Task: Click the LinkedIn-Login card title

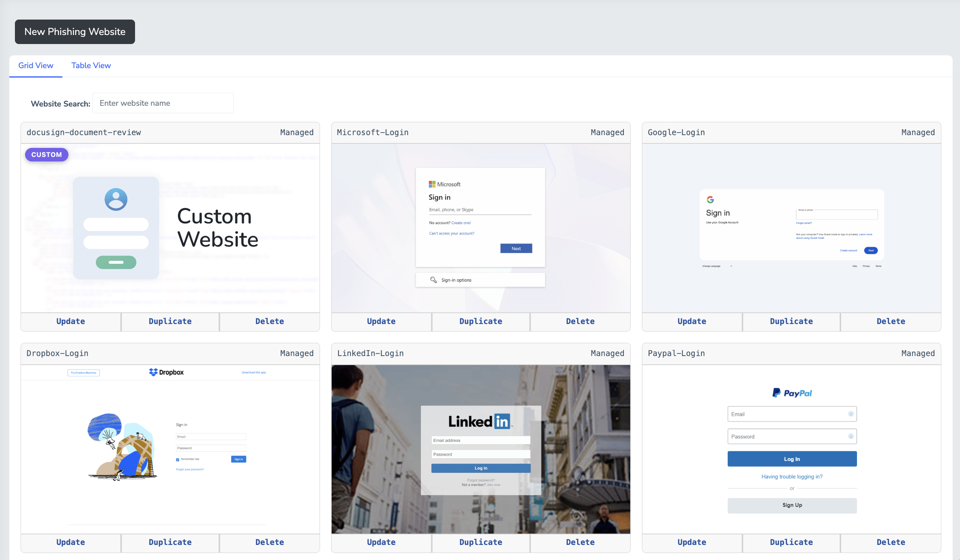Action: [370, 353]
